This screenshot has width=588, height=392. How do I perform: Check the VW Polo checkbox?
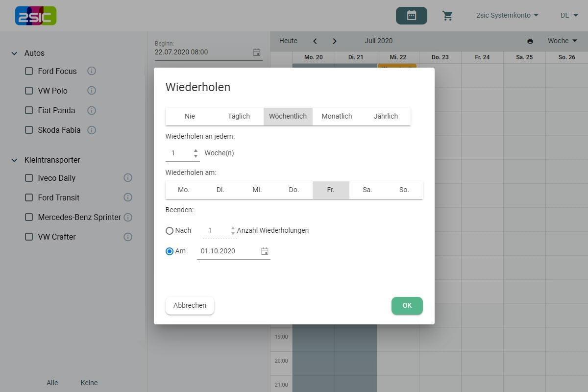[29, 91]
